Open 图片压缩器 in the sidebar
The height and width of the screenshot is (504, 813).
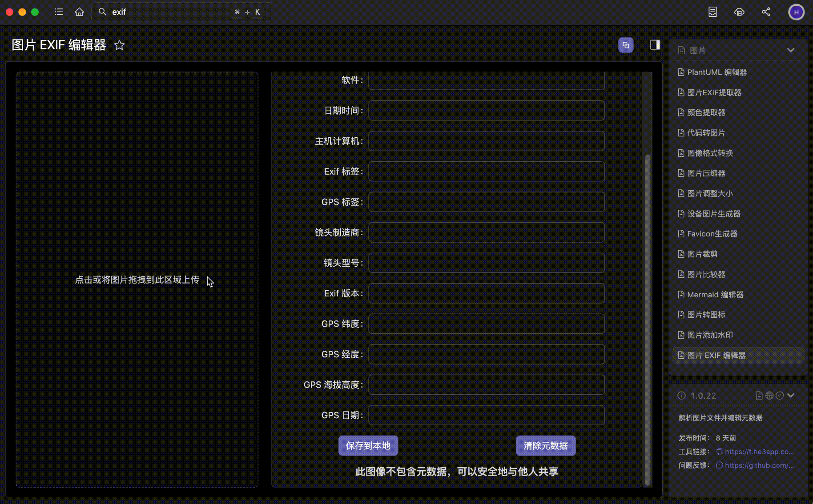706,173
